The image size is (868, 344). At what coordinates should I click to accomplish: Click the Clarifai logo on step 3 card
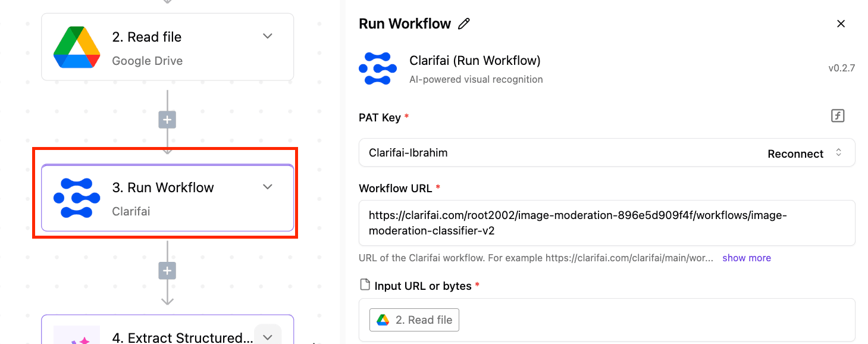pyautogui.click(x=76, y=198)
